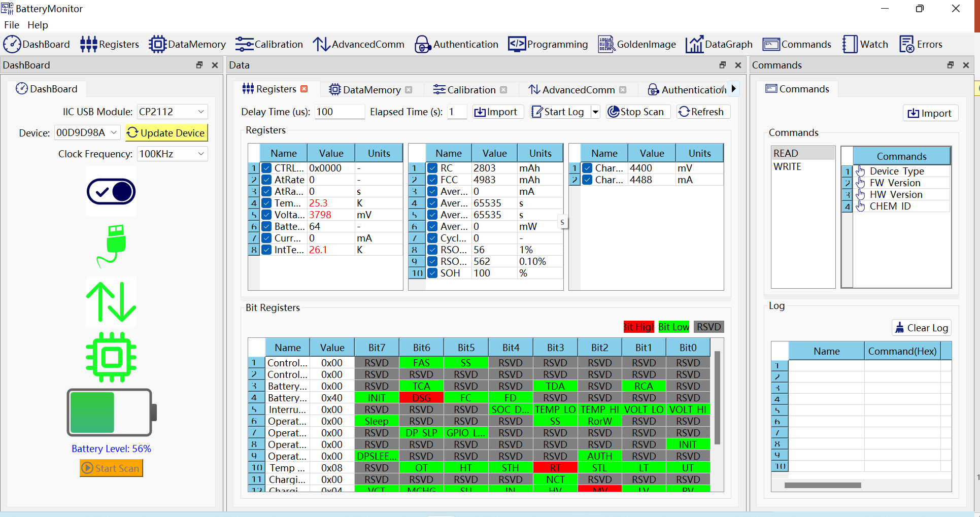Expand the Start Log dropdown arrow
Screen dimensions: 980x517
(595, 112)
